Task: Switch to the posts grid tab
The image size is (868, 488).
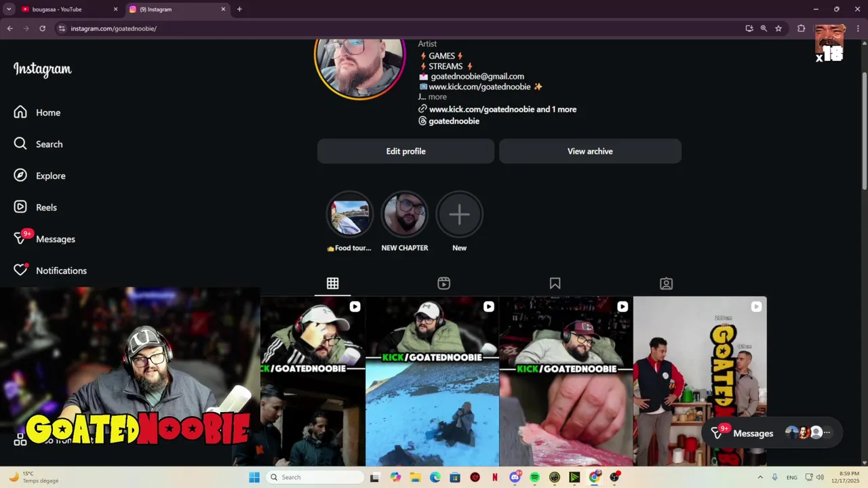Action: pyautogui.click(x=332, y=283)
